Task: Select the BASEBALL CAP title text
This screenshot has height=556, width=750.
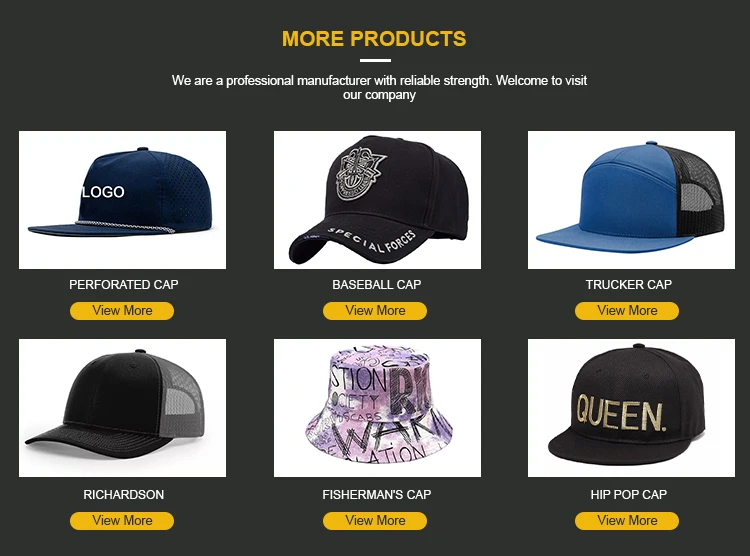Action: pyautogui.click(x=377, y=285)
